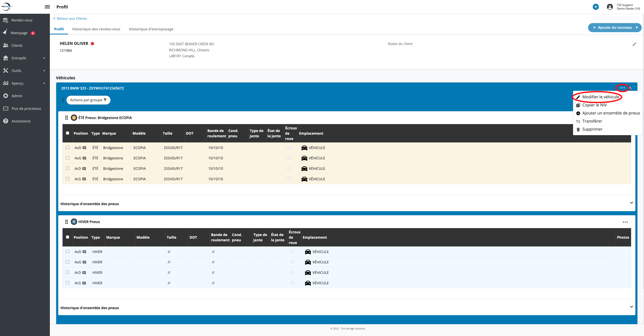This screenshot has height=336, width=644.
Task: Check the summer AvD tire row checkbox
Action: (68, 148)
